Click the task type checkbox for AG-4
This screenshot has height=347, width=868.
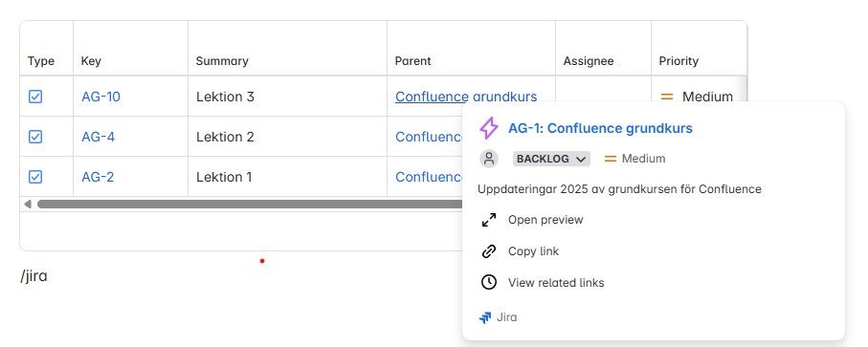pyautogui.click(x=35, y=137)
